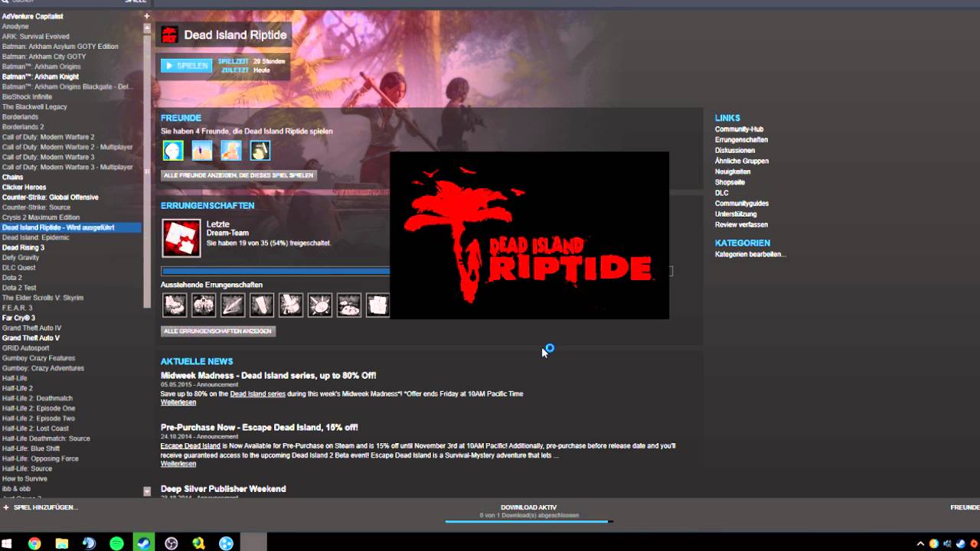Open the Unterstützung link

735,214
